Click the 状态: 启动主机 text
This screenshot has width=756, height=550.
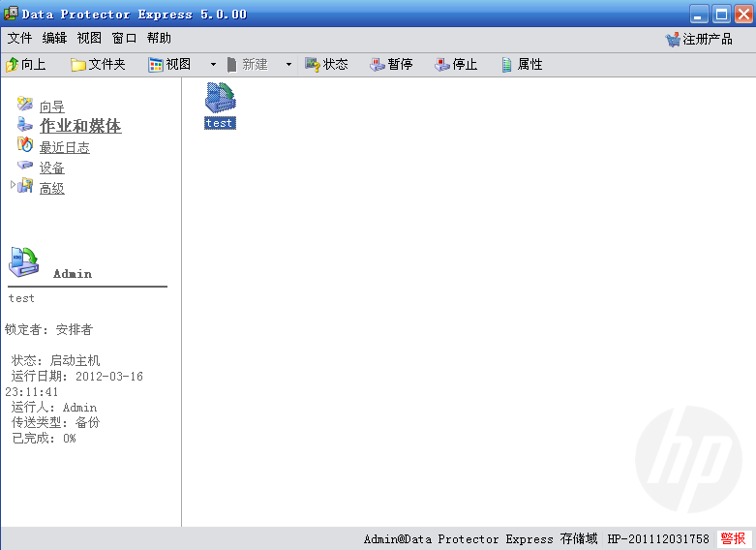(x=56, y=360)
